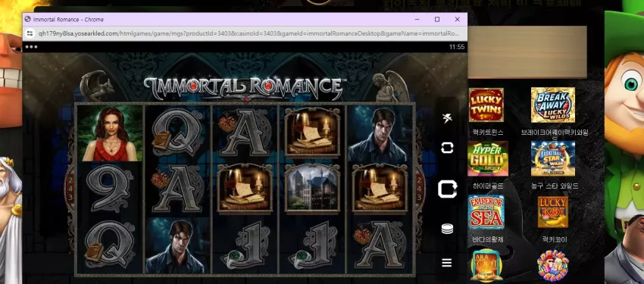The width and height of the screenshot is (644, 284).
Task: Open the autoplay settings icon
Action: [x=447, y=148]
